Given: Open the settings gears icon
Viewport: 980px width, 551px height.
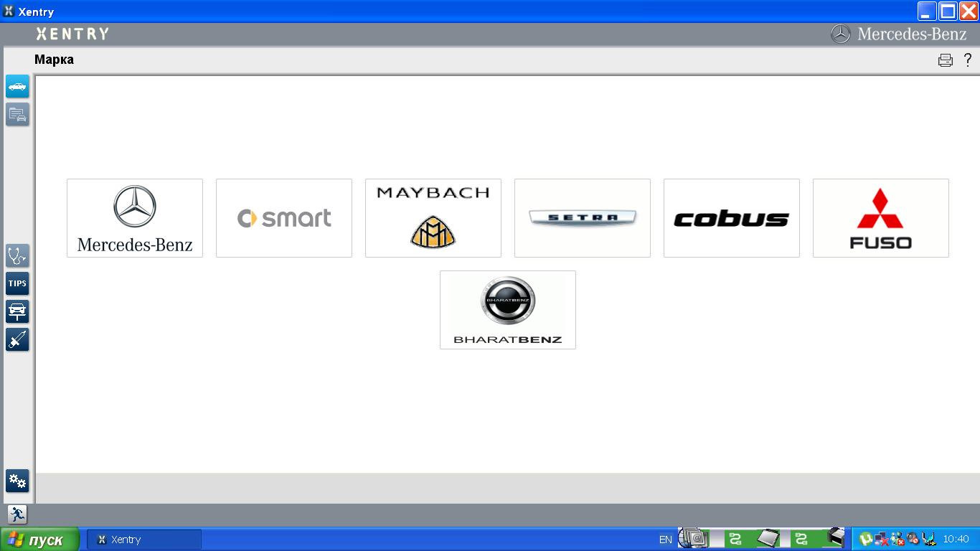Looking at the screenshot, I should pyautogui.click(x=17, y=481).
